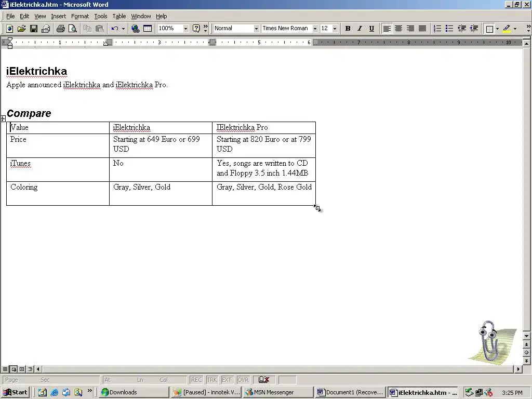This screenshot has height=399, width=532.
Task: Send document as e-mail with the envelope icon
Action: click(46, 29)
